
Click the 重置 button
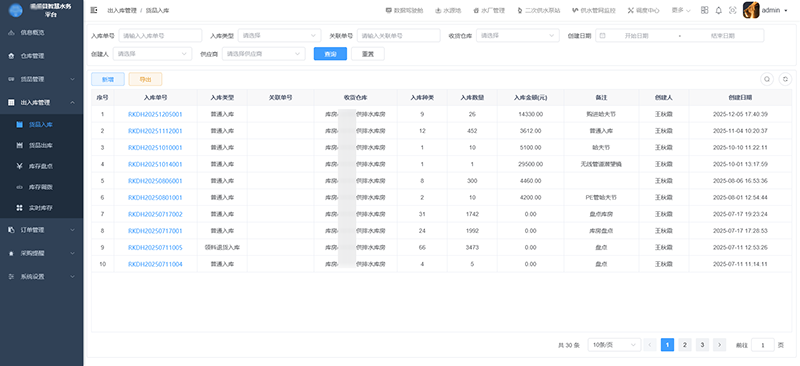click(x=367, y=54)
